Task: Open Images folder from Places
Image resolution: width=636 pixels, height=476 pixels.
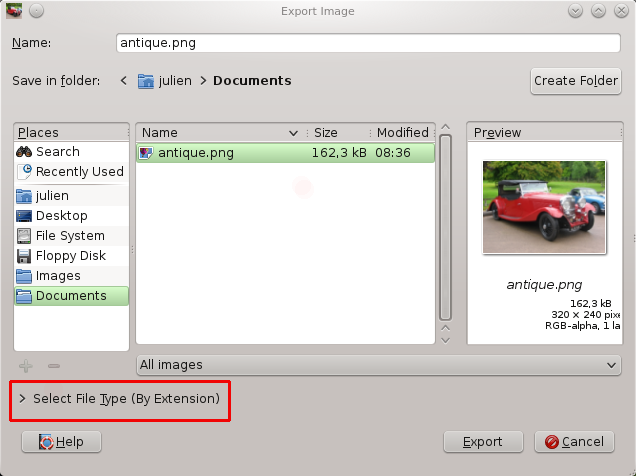Action: (71, 276)
